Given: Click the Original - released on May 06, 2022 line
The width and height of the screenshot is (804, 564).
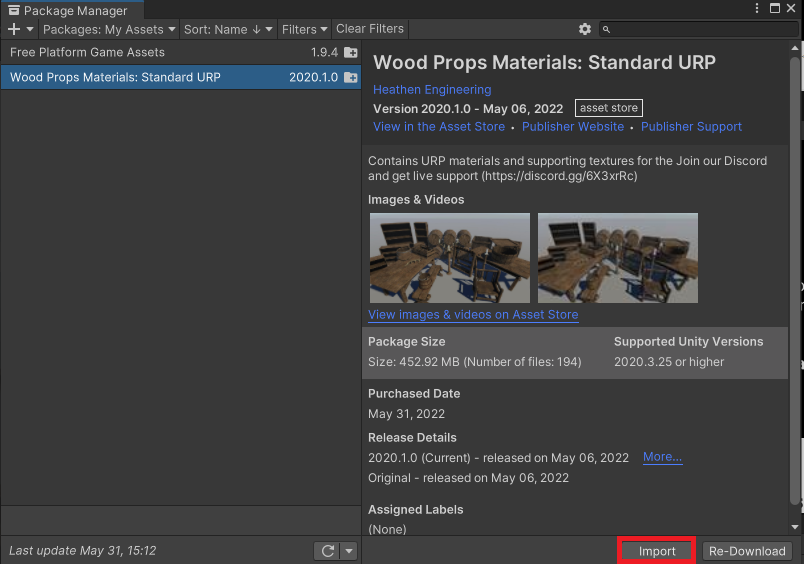Looking at the screenshot, I should 469,478.
